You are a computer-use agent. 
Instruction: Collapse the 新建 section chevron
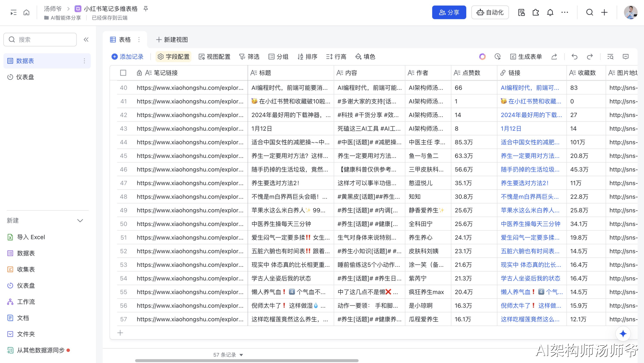tap(80, 221)
